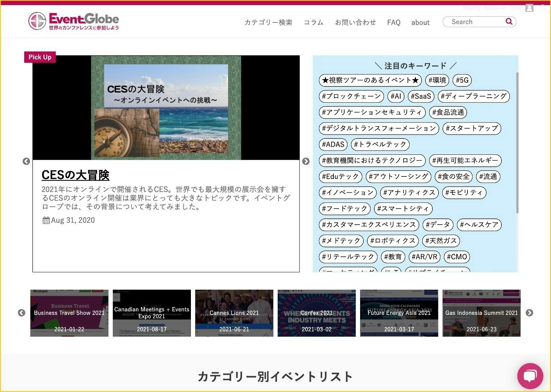The width and height of the screenshot is (551, 392).
Task: Select #AR/VR keyword tag
Action: (x=424, y=257)
